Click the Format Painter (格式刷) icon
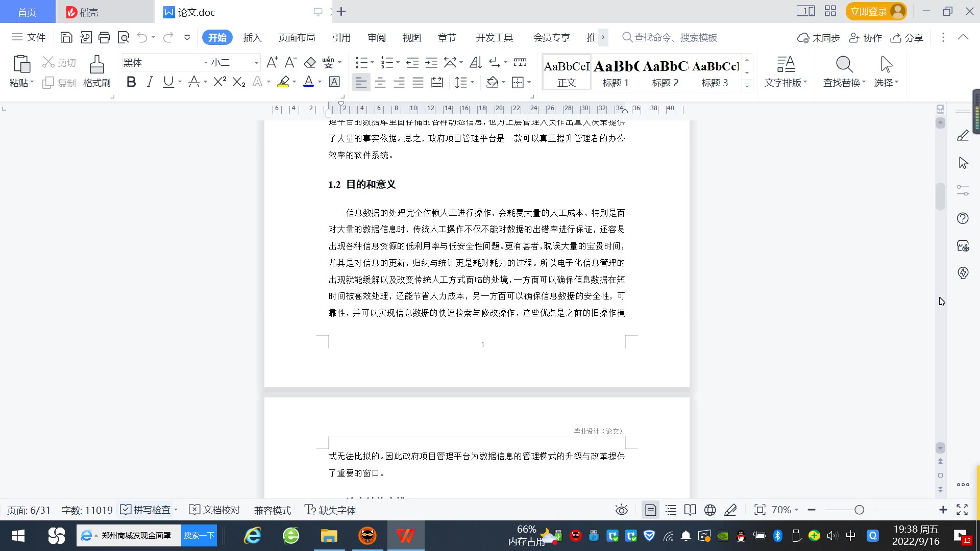Viewport: 980px width, 551px height. pos(96,65)
